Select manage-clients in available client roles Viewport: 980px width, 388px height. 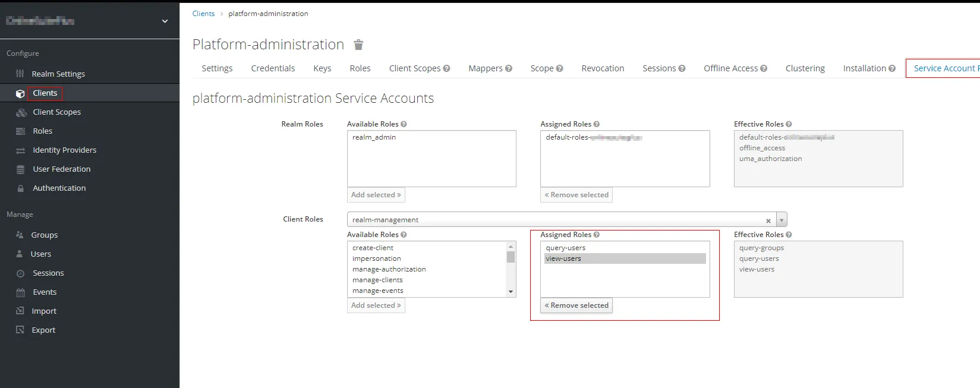pyautogui.click(x=377, y=280)
